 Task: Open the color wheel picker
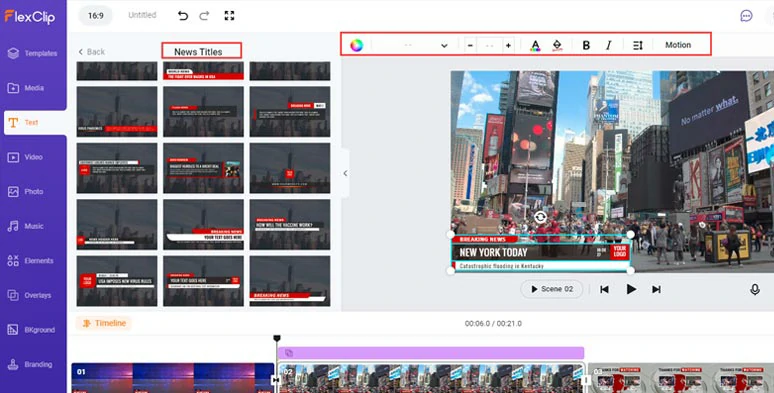[x=356, y=45]
